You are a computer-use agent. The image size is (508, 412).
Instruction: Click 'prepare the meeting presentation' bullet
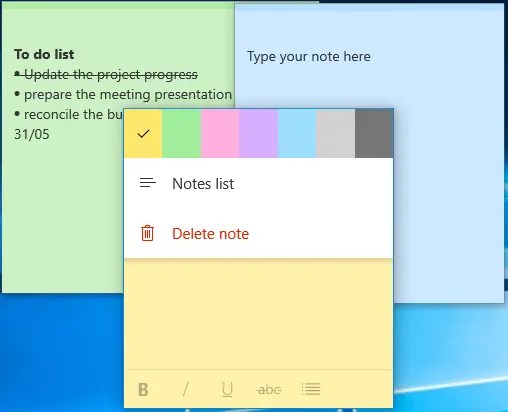[x=123, y=95]
